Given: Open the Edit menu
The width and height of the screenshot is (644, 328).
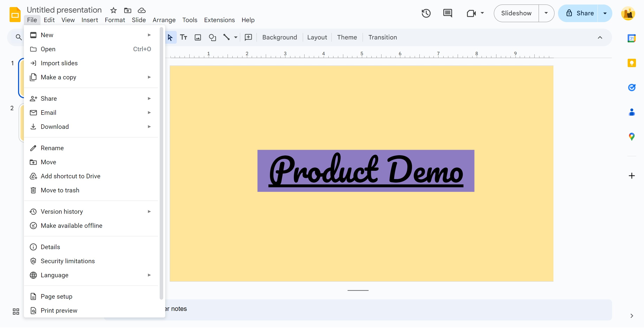Looking at the screenshot, I should [49, 20].
